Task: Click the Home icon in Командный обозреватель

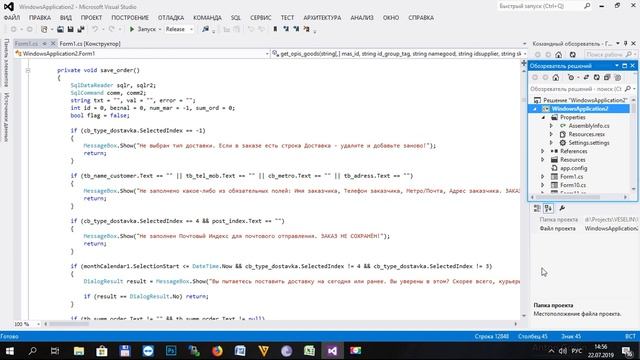Action: (559, 55)
